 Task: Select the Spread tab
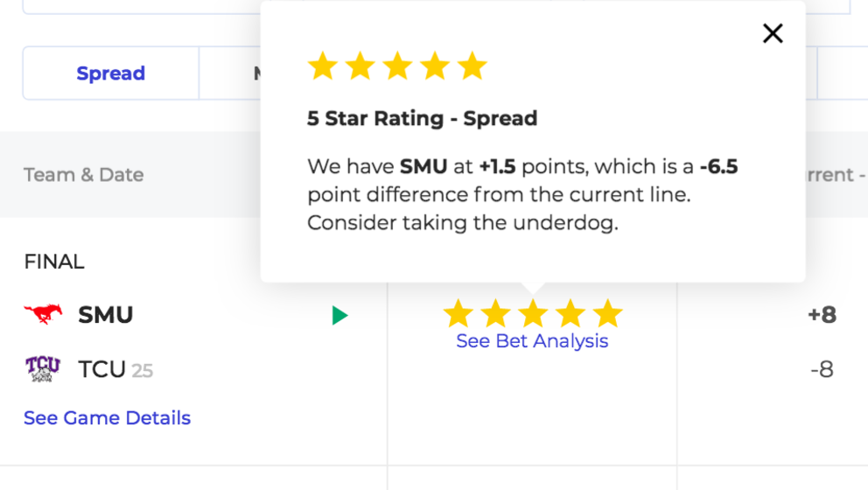point(111,73)
